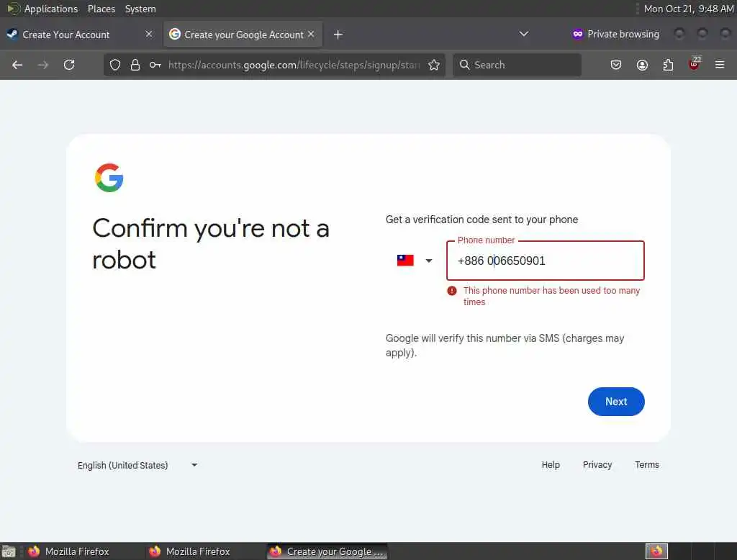The image size is (737, 560).
Task: Show site security padlock info
Action: pos(135,65)
